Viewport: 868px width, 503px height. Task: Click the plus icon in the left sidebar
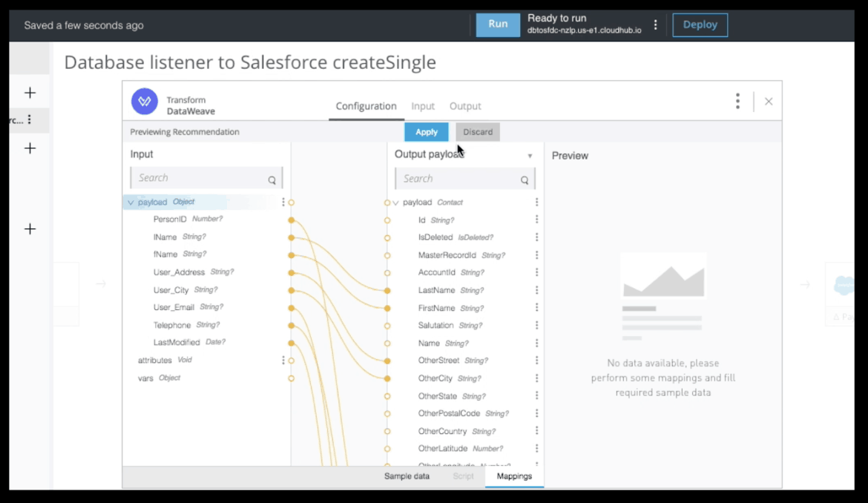pyautogui.click(x=30, y=92)
